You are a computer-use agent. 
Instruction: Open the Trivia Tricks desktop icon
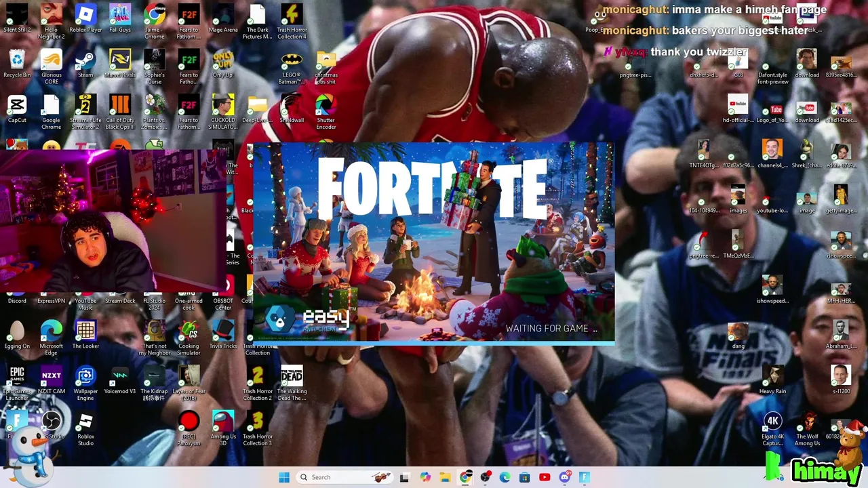(x=223, y=335)
